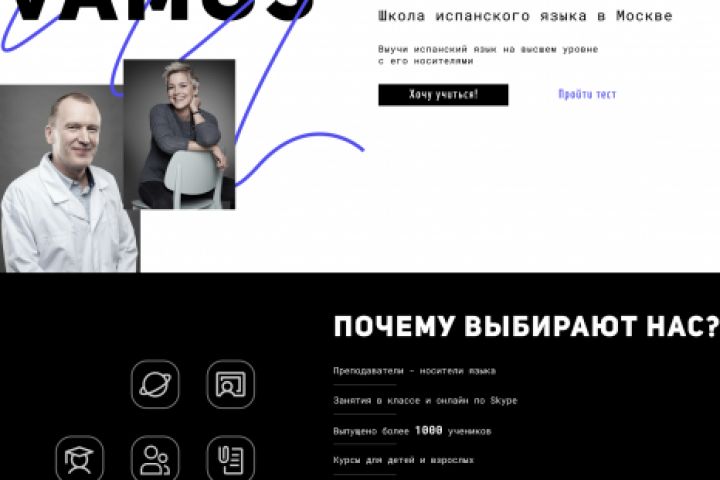Click the word 'Skype' in the list
The height and width of the screenshot is (480, 720).
pyautogui.click(x=504, y=401)
